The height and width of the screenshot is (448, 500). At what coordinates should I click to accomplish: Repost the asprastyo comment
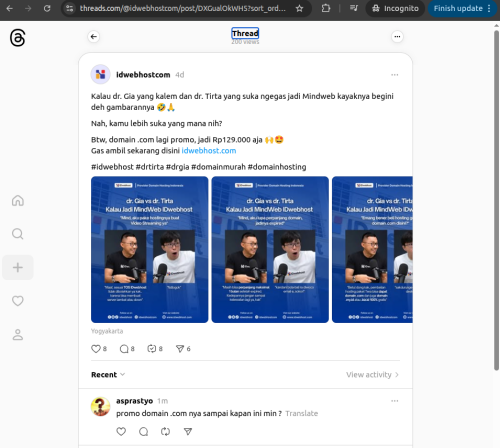pos(165,432)
